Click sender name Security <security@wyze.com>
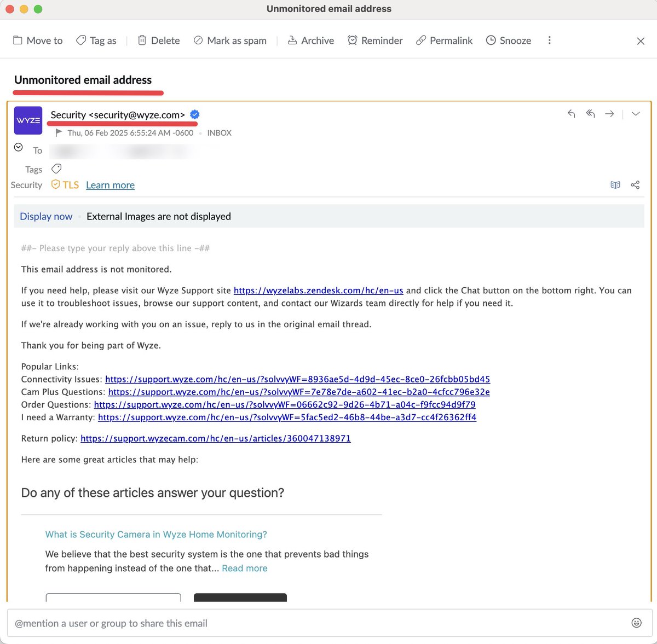Image resolution: width=657 pixels, height=644 pixels. tap(118, 115)
